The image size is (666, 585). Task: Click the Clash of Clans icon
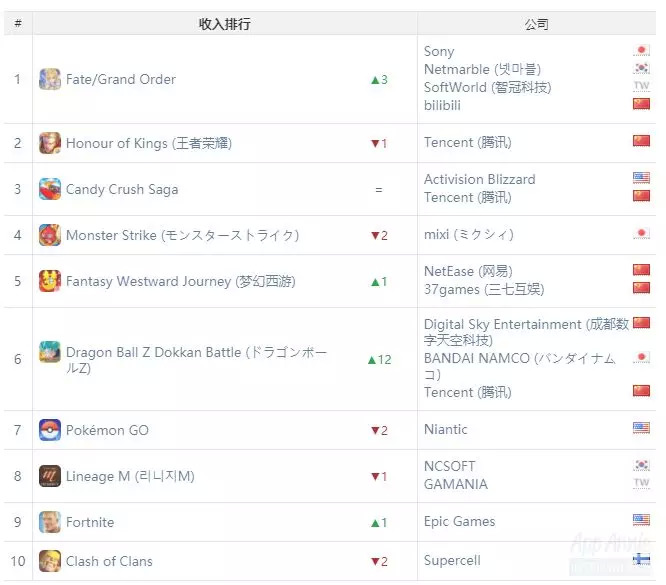[49, 561]
